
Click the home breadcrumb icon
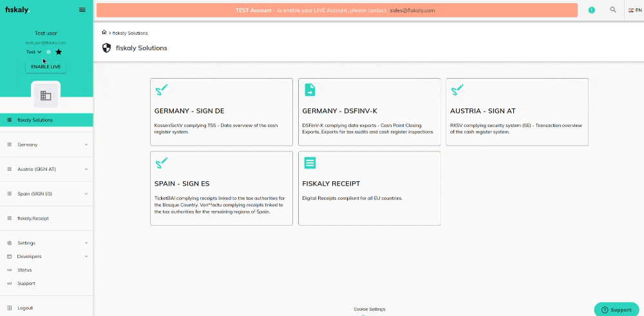(104, 32)
